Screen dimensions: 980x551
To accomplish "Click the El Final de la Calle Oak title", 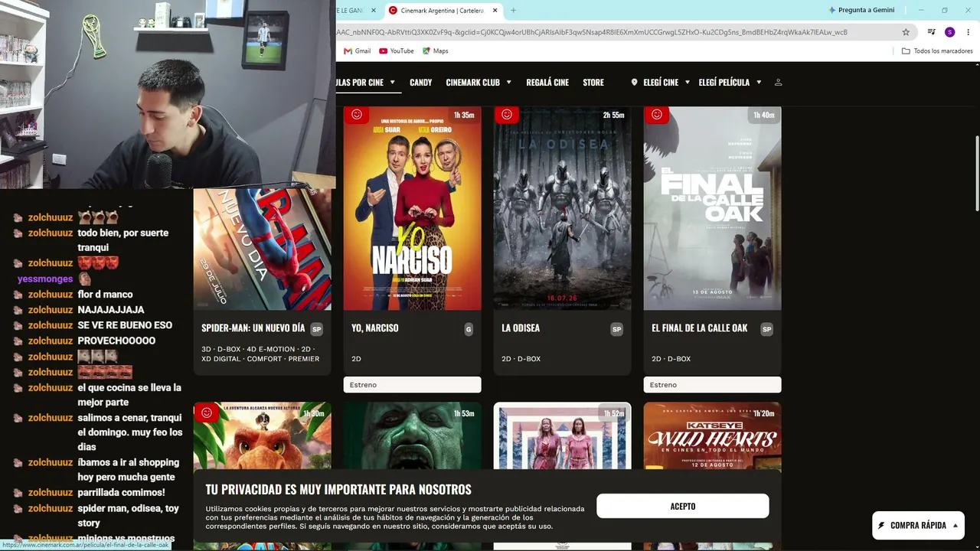I will (700, 328).
